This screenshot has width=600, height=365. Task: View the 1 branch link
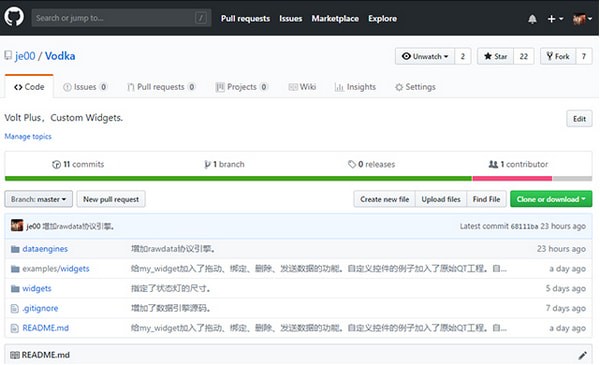coord(224,165)
